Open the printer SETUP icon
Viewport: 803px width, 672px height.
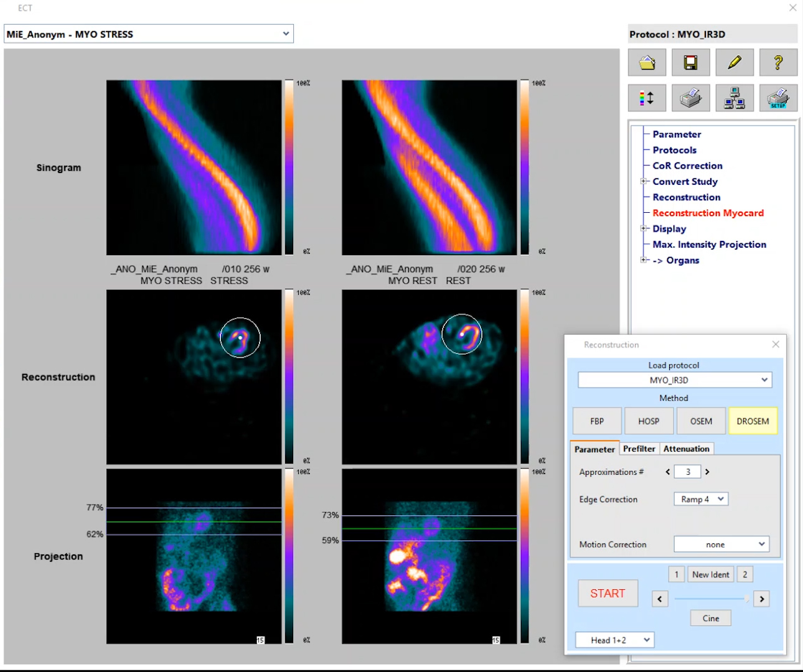(778, 98)
